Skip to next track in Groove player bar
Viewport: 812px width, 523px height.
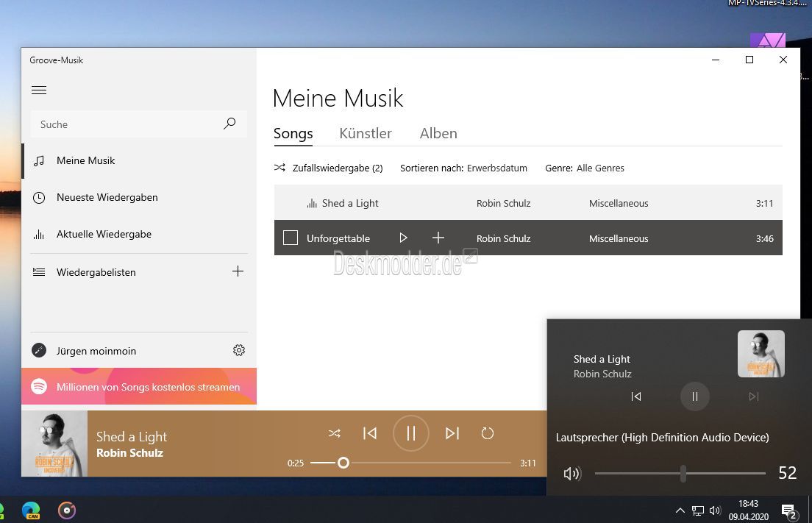452,433
